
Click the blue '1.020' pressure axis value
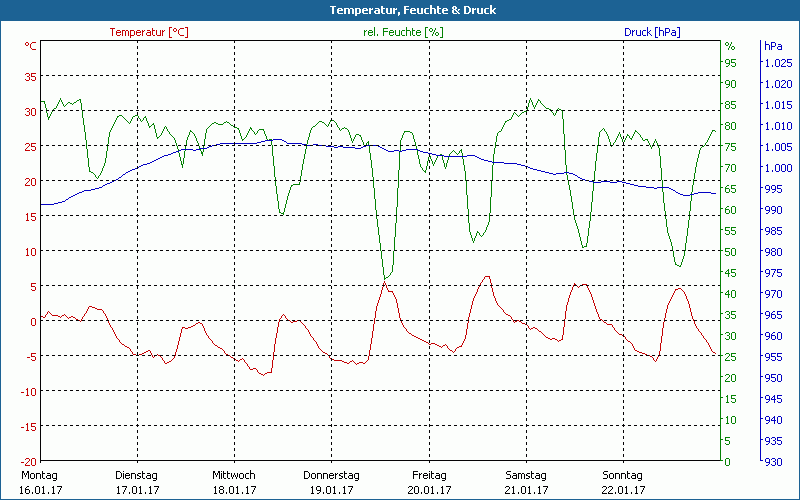coord(778,84)
